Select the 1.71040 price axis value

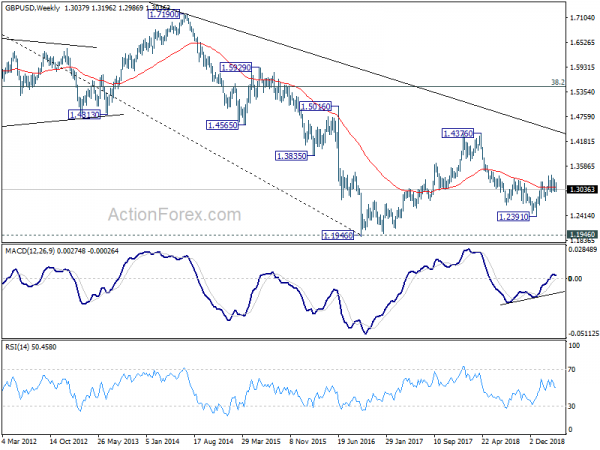click(582, 18)
